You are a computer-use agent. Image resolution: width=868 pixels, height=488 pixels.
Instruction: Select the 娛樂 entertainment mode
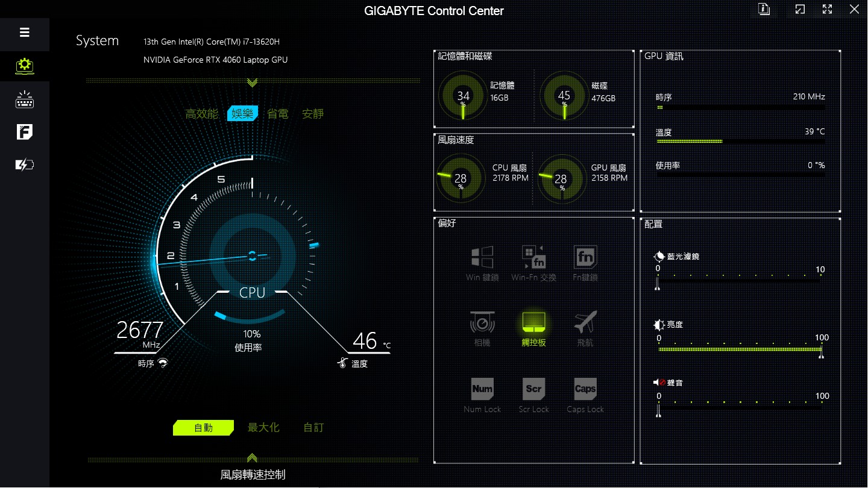pyautogui.click(x=242, y=113)
